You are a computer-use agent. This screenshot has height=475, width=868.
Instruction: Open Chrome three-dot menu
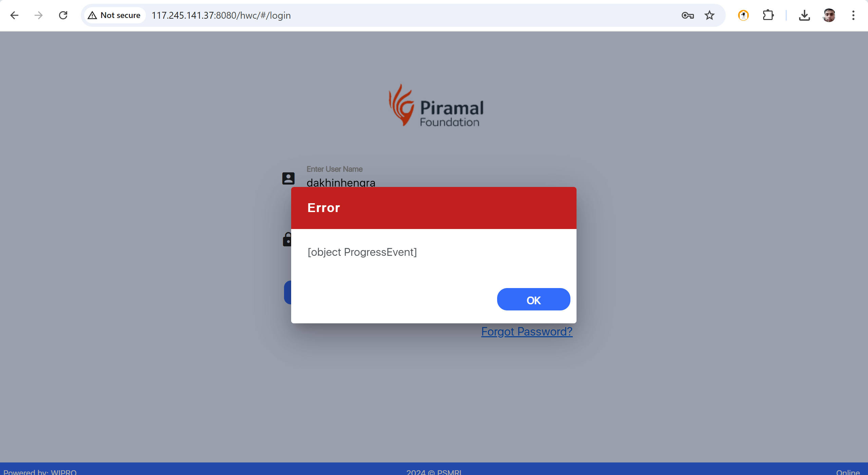853,15
